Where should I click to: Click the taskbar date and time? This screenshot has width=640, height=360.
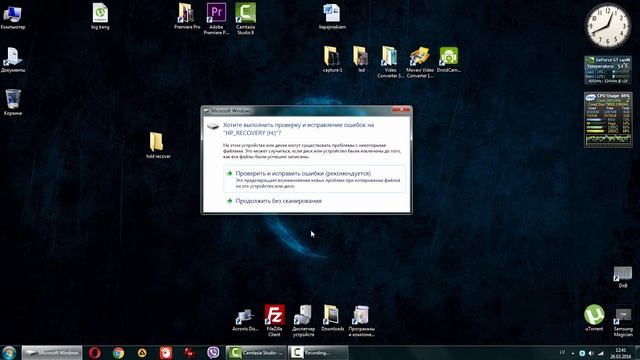(620, 353)
